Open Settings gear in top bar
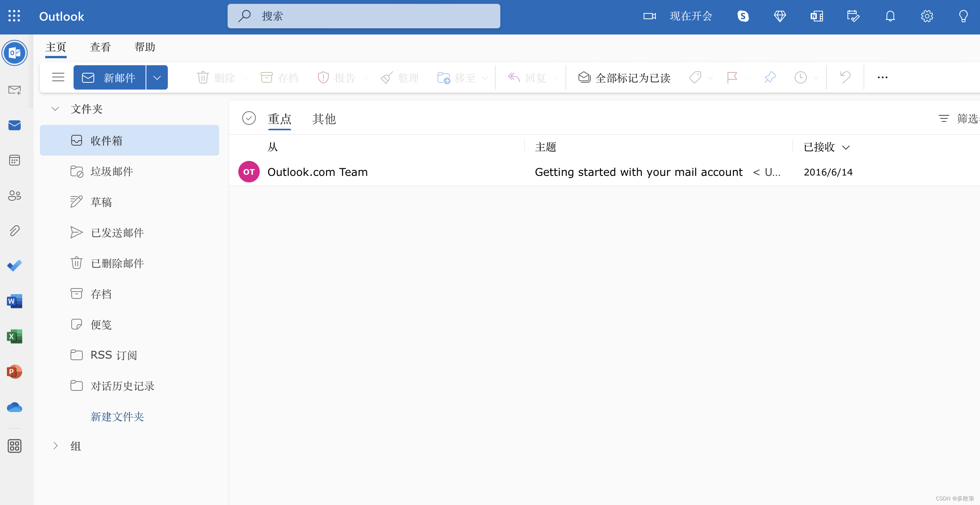 [927, 16]
